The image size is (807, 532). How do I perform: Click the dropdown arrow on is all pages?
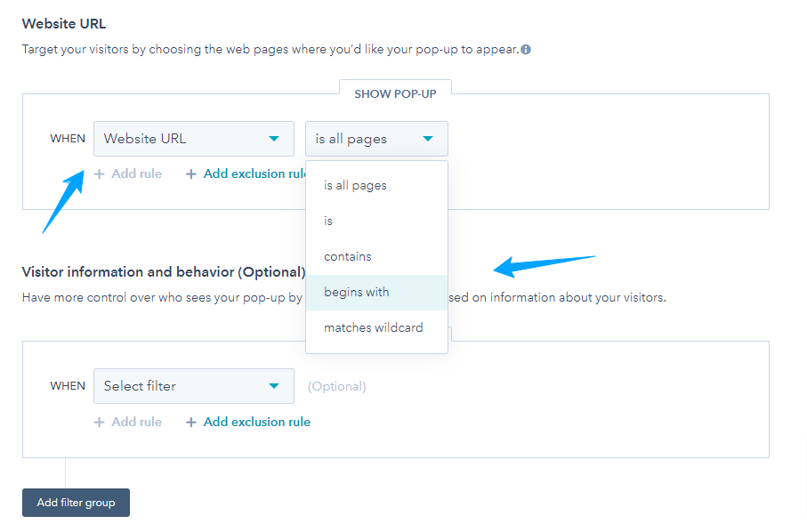[x=428, y=139]
